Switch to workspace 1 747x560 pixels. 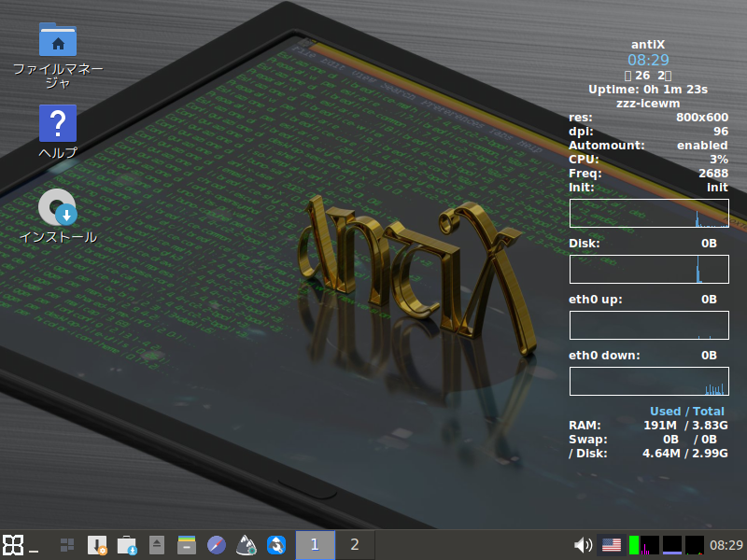(315, 545)
